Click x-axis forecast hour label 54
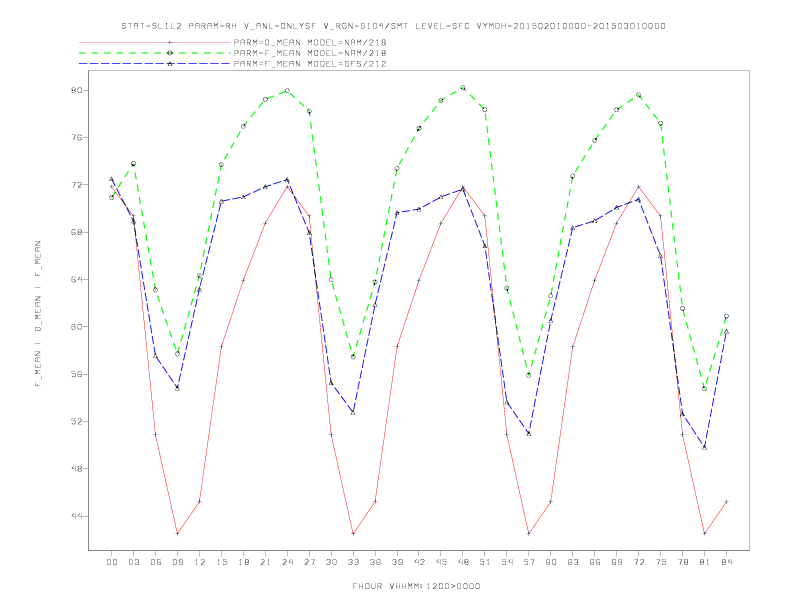The image size is (792, 612). (x=507, y=562)
